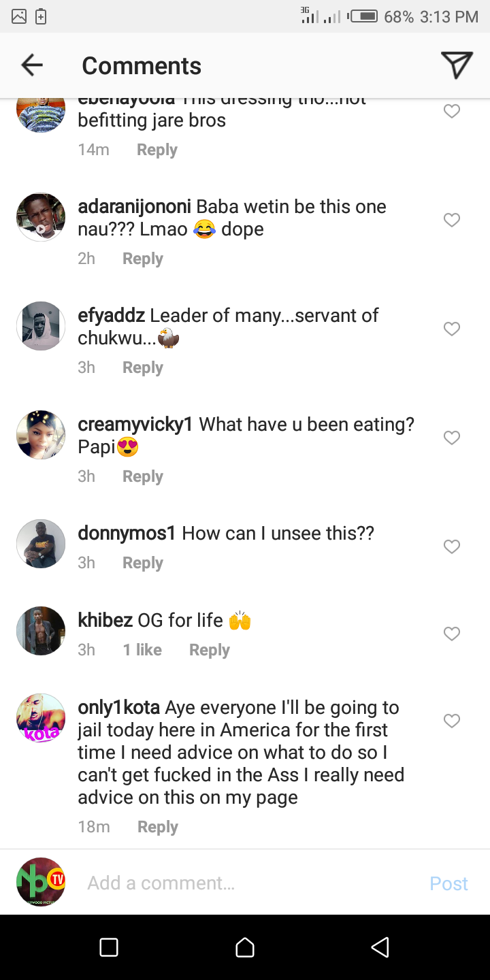View likes on khibez's comment

(142, 650)
